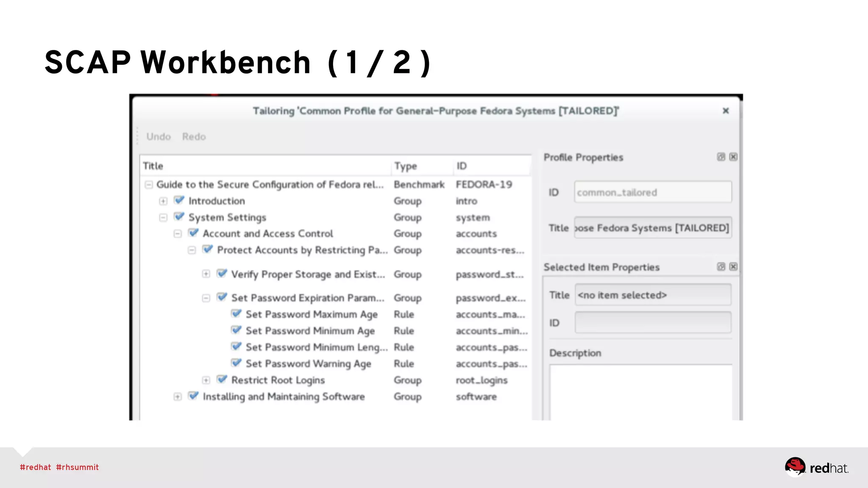868x488 pixels.
Task: Click the Red Hat logo
Action: (817, 467)
